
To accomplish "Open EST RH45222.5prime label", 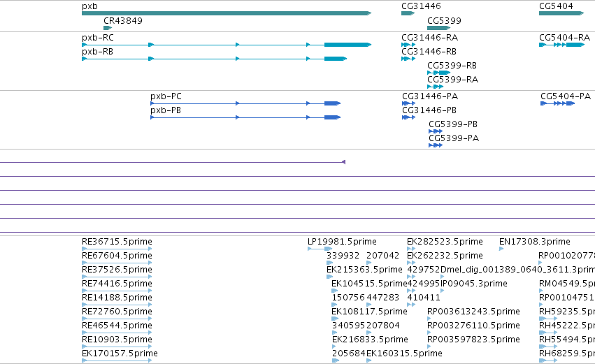I will (x=567, y=326).
